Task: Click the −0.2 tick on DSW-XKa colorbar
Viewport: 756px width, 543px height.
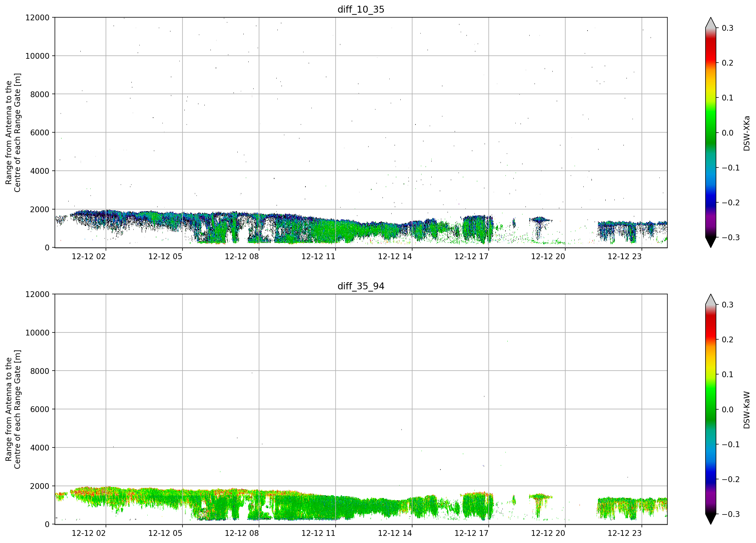Action: tap(731, 202)
